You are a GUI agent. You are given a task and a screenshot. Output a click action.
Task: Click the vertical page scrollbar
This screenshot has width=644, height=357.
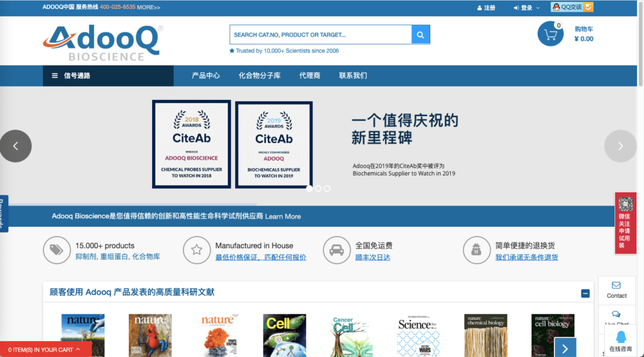641,43
